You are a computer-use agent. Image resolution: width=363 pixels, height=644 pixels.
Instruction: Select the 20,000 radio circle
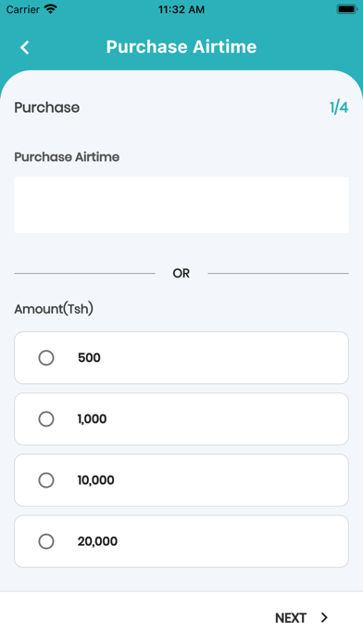click(46, 541)
